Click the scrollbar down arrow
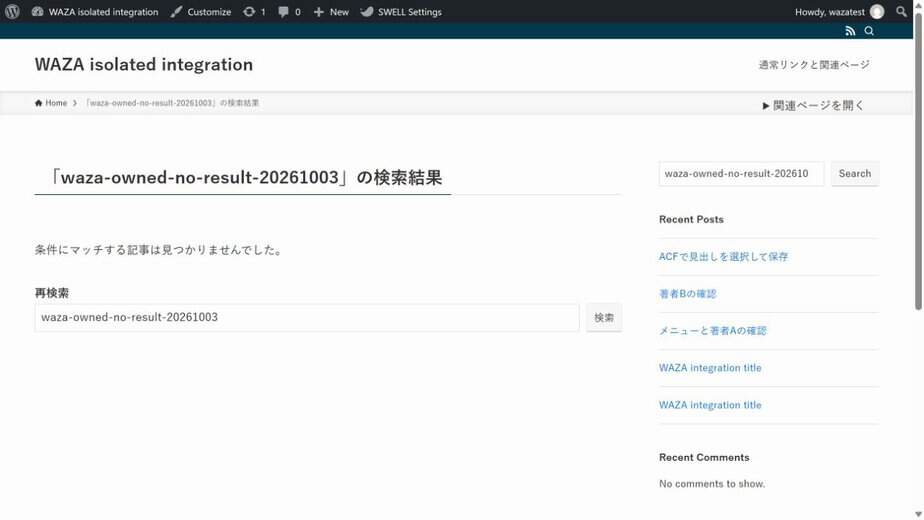This screenshot has width=924, height=520. [x=918, y=515]
